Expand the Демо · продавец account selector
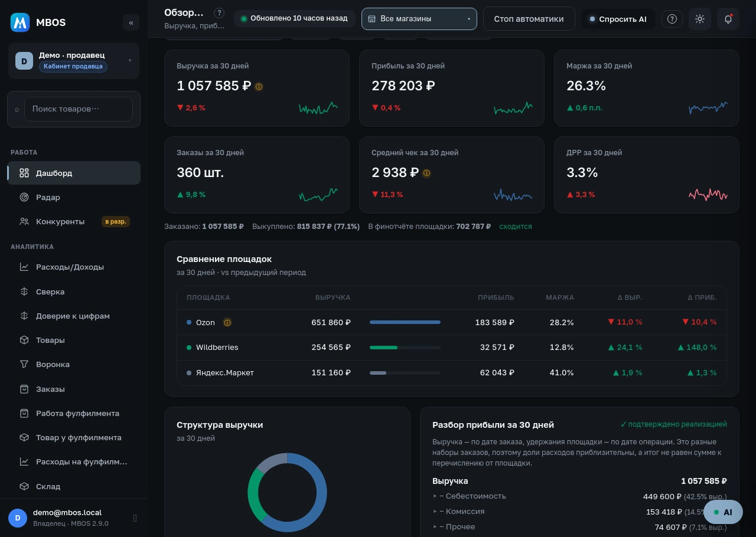The height and width of the screenshot is (537, 756). (x=74, y=61)
